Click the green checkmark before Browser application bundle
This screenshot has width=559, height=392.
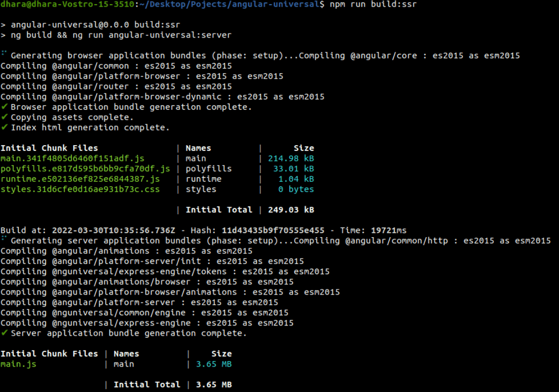coord(4,107)
